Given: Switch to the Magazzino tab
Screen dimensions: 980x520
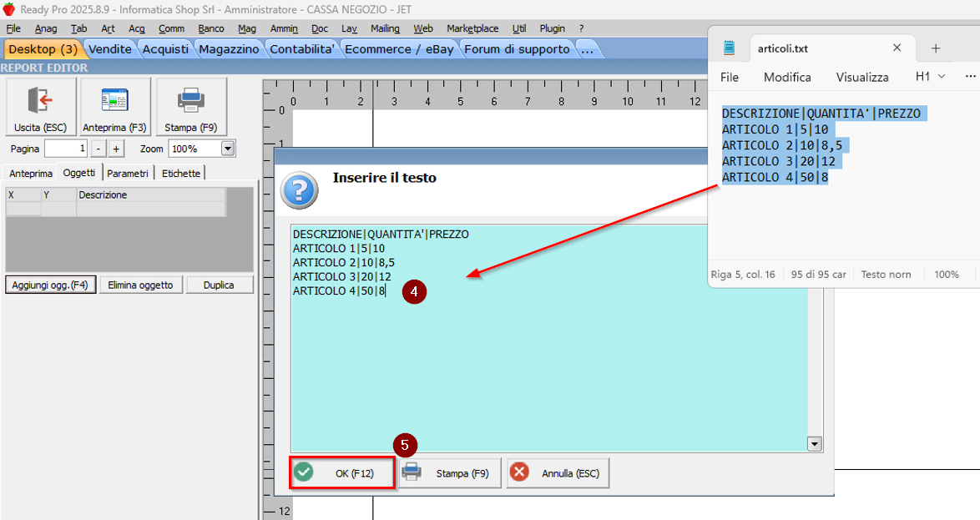Looking at the screenshot, I should (229, 49).
